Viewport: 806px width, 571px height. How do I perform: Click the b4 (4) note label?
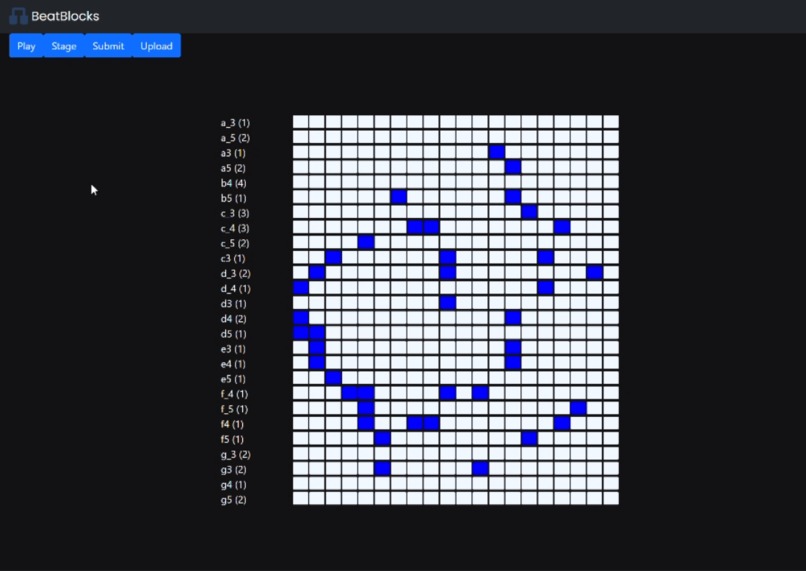pos(233,183)
